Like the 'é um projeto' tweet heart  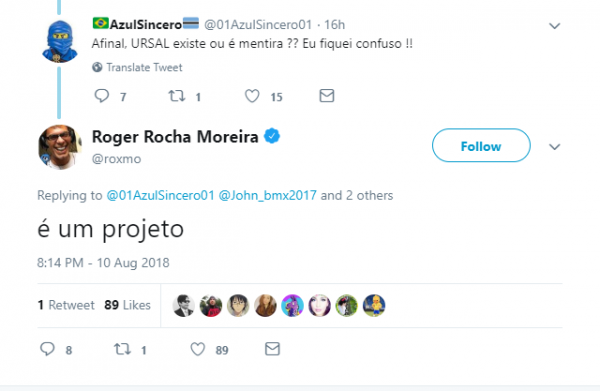click(198, 349)
